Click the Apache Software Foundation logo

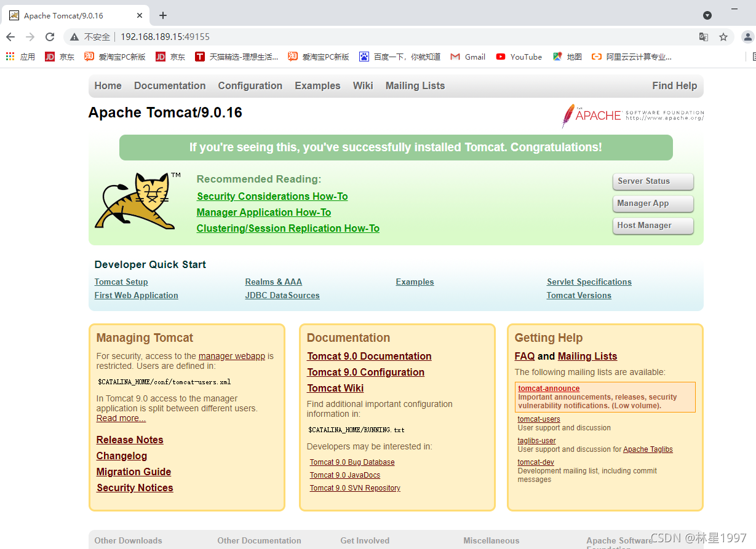click(632, 116)
